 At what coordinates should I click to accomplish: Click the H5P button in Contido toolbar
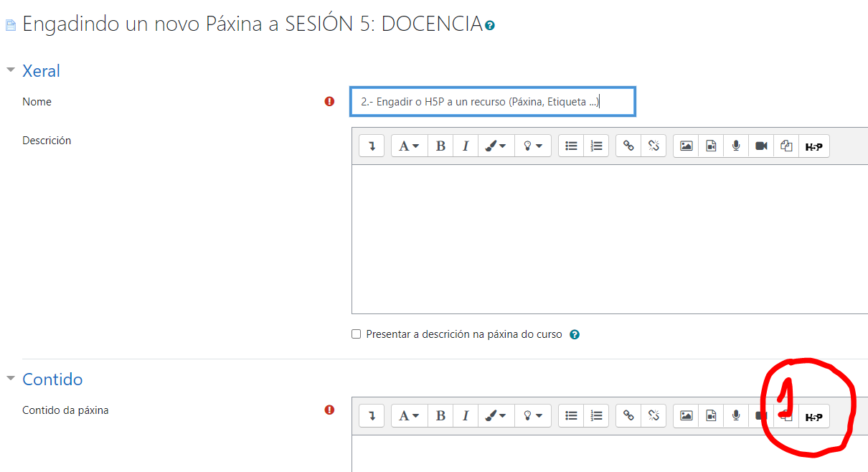813,416
